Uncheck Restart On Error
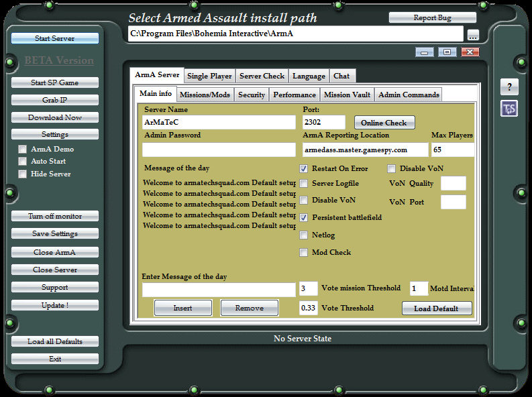This screenshot has width=532, height=397. (x=304, y=169)
